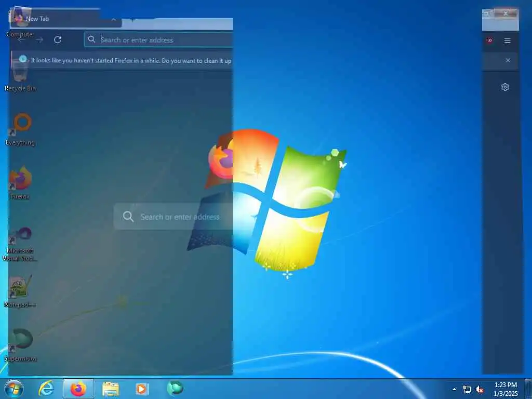
Task: Click the Firefox cleanup notification message
Action: (131, 61)
